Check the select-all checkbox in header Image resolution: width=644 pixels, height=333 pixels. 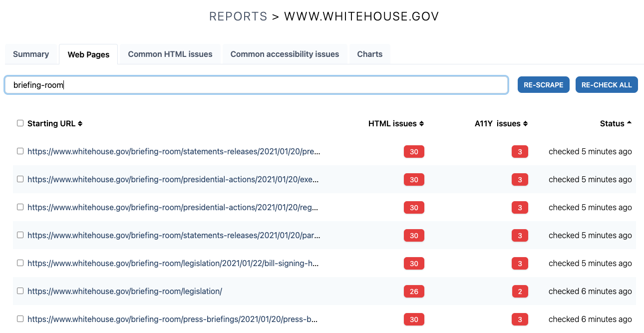click(20, 123)
